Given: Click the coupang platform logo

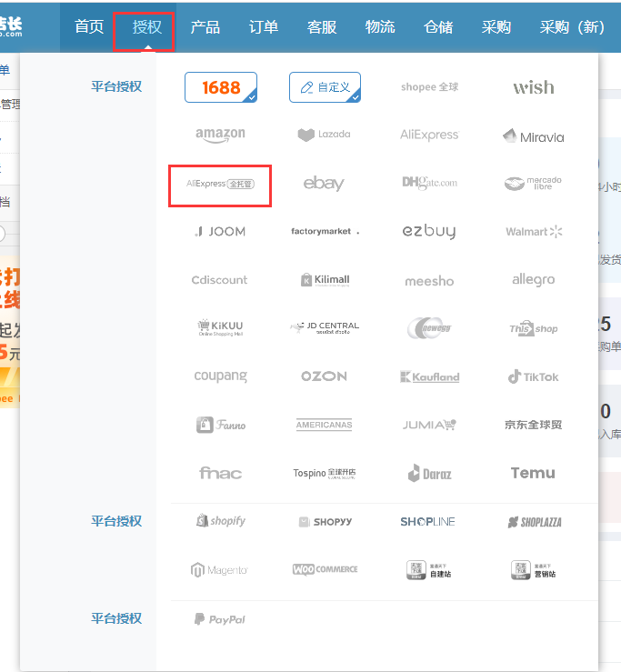Looking at the screenshot, I should click(x=220, y=376).
